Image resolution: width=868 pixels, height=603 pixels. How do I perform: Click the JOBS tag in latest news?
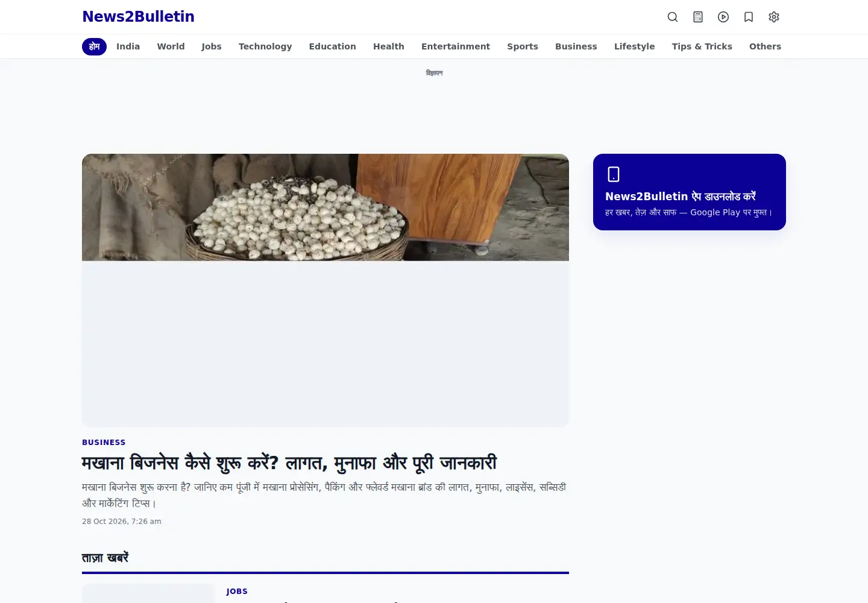click(x=237, y=592)
